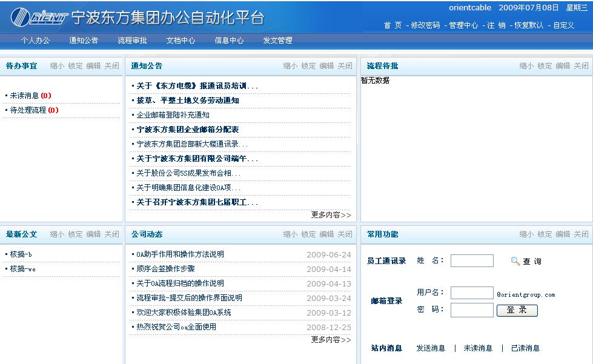
Task: Open the 流程审批 navigation menu
Action: [132, 41]
